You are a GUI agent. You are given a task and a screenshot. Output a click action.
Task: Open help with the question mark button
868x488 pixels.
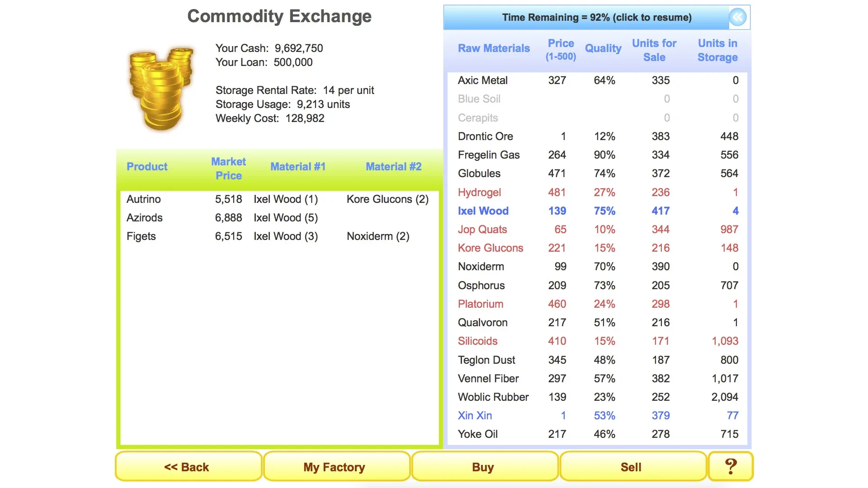(x=730, y=467)
